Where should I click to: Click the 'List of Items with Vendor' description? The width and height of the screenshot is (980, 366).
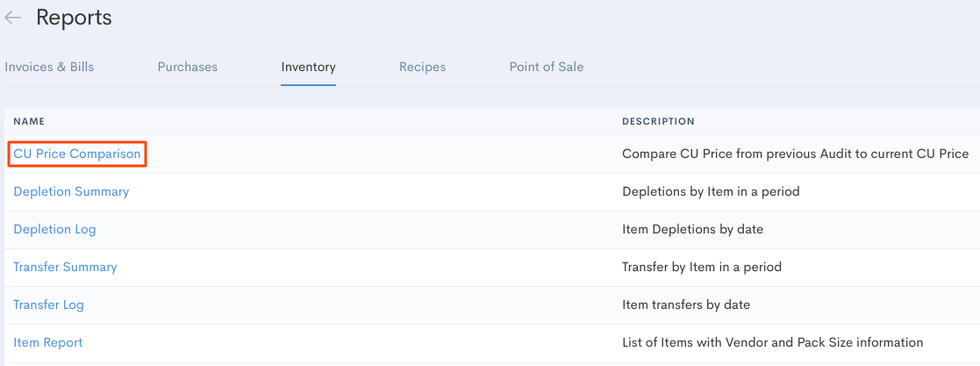point(772,342)
